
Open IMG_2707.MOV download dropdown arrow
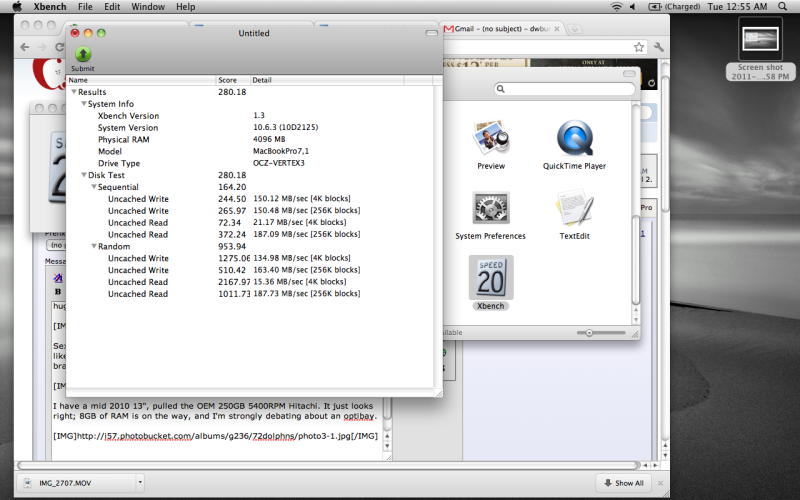click(140, 482)
